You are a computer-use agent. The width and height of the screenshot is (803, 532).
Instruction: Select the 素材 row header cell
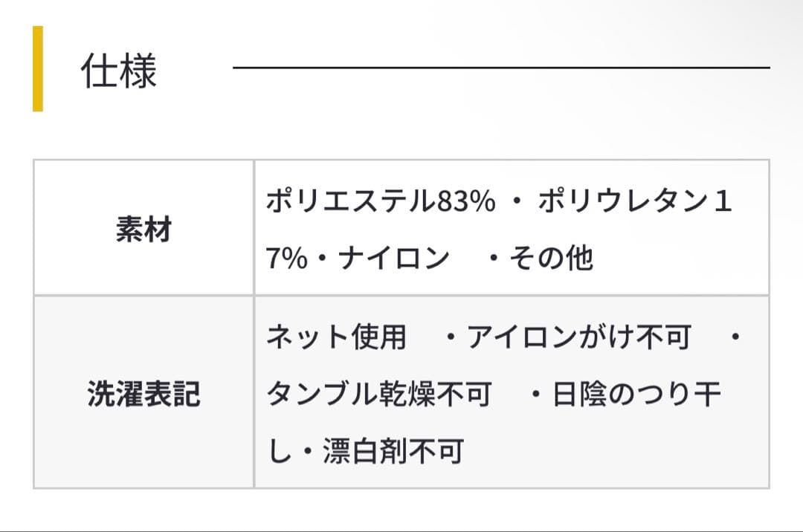143,229
